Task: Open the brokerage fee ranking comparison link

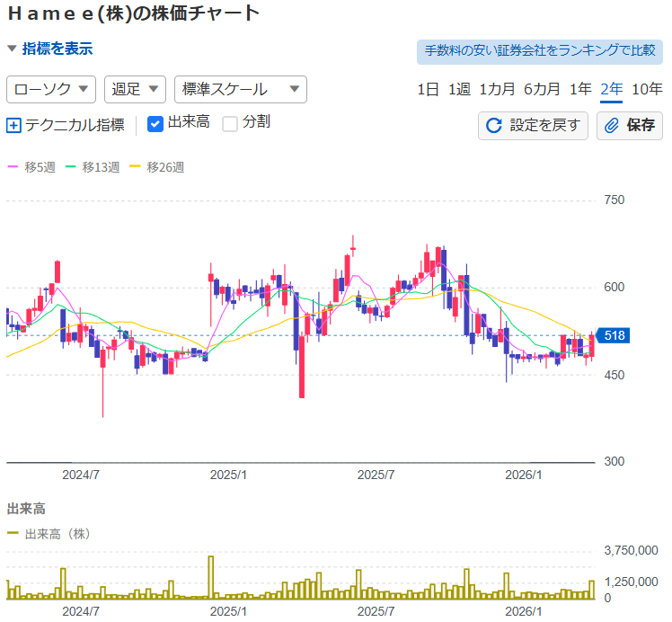Action: tap(539, 50)
